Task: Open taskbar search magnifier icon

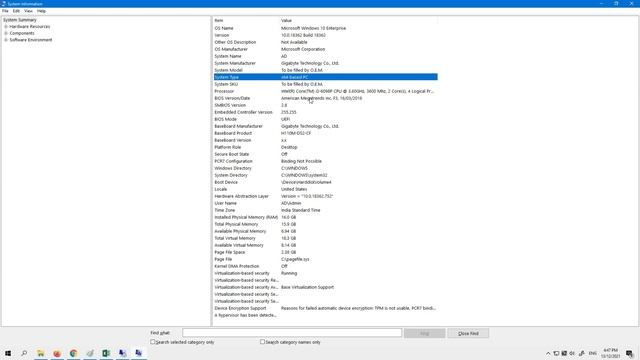Action: [24, 353]
